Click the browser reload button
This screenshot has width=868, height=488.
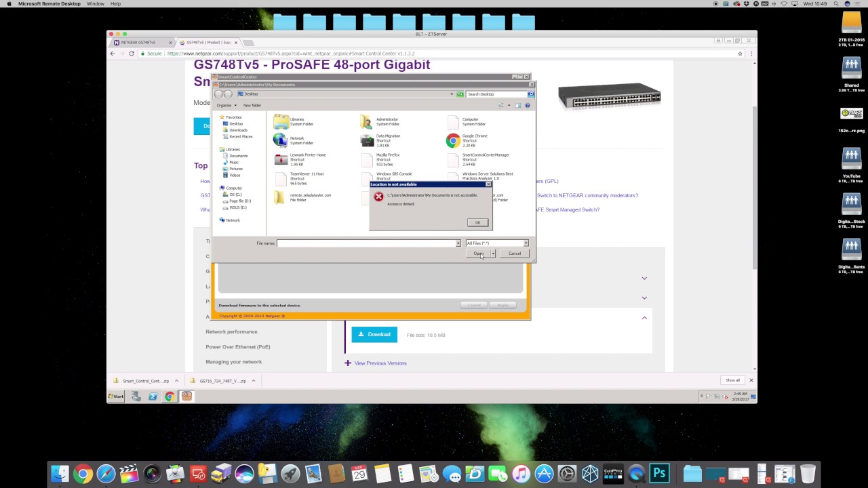pyautogui.click(x=132, y=54)
